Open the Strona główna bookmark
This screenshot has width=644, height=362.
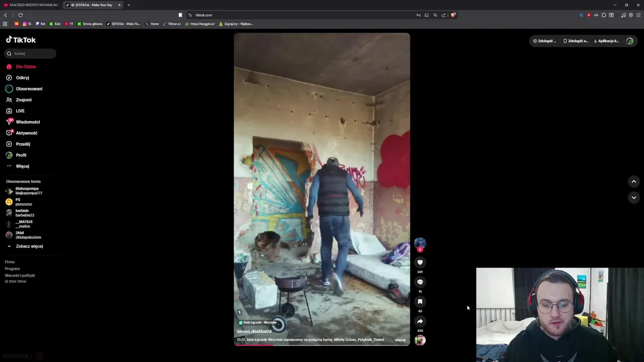(90, 24)
